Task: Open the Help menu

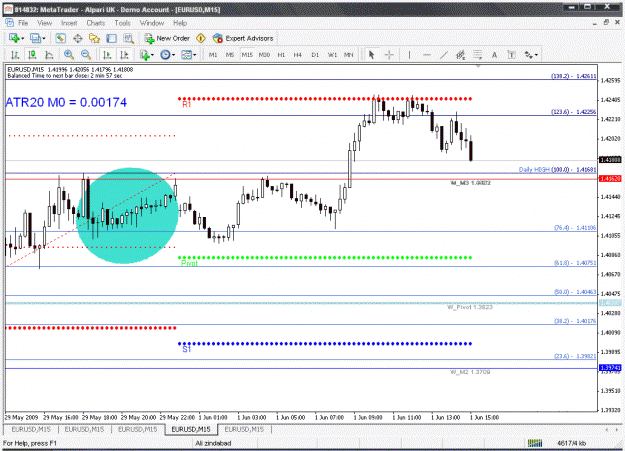Action: coord(180,23)
